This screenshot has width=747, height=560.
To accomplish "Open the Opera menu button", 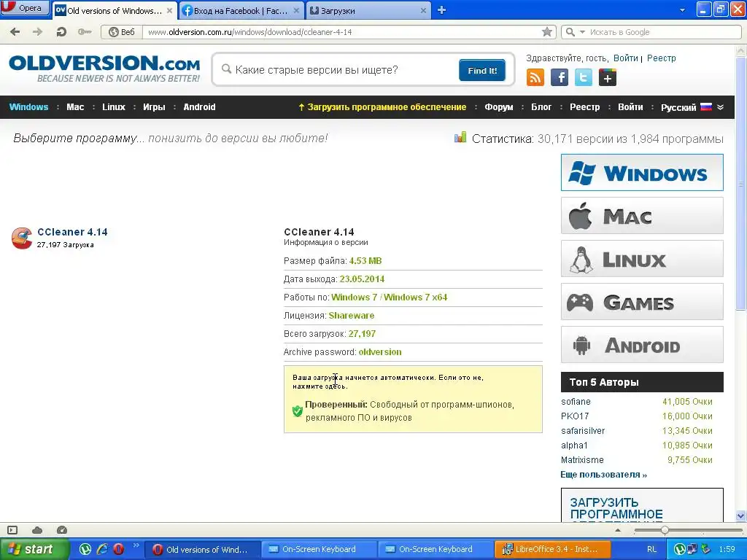I will coord(25,7).
